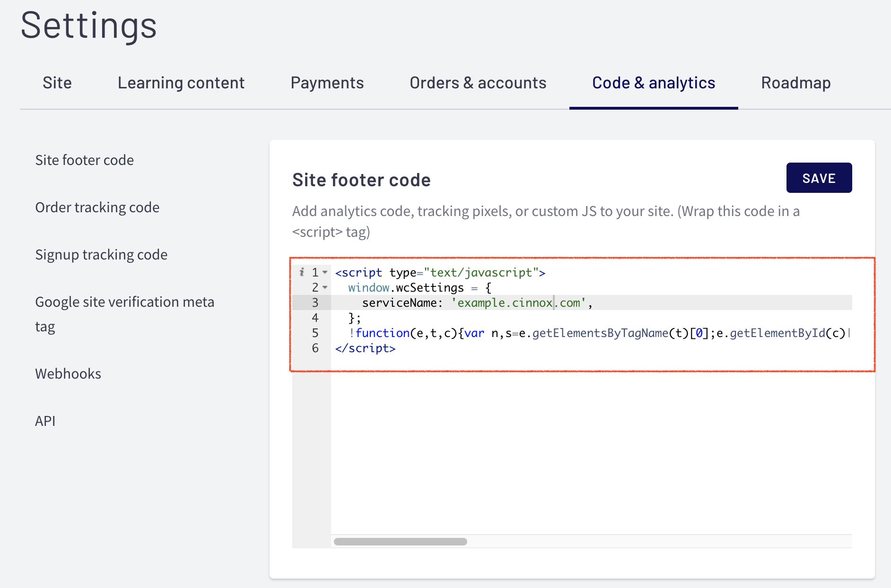
Task: Open the Payments tab
Action: (x=327, y=83)
